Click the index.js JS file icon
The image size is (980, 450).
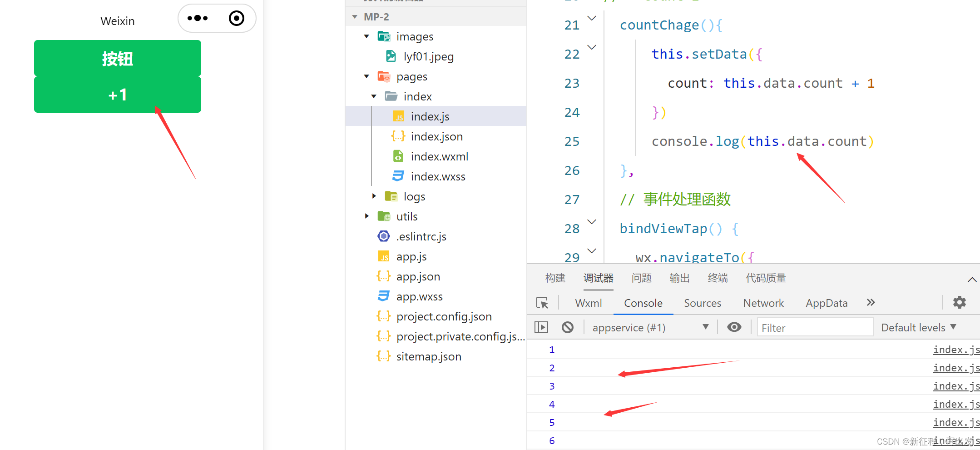pos(398,116)
